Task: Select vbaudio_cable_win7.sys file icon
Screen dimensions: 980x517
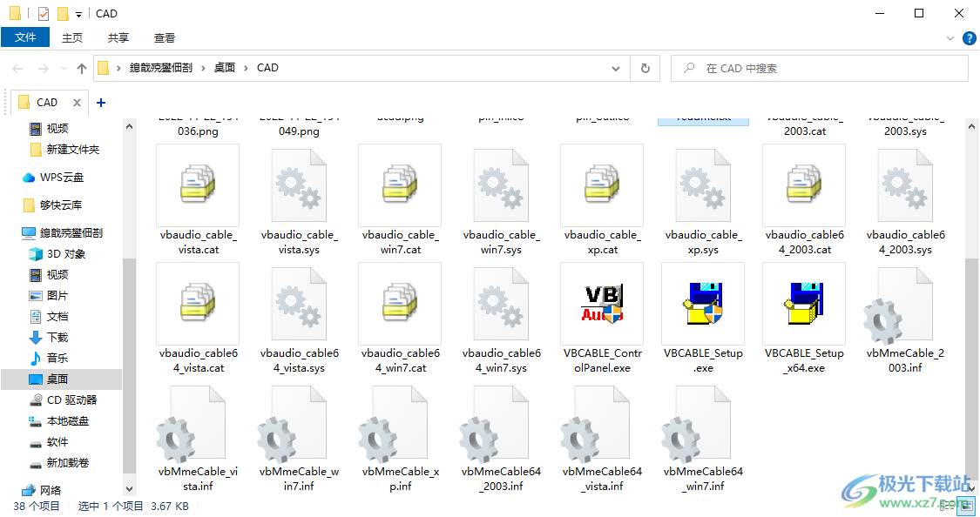Action: (501, 185)
